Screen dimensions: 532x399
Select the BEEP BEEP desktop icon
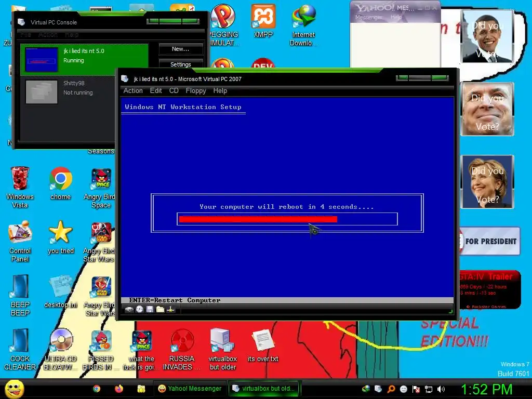20,295
